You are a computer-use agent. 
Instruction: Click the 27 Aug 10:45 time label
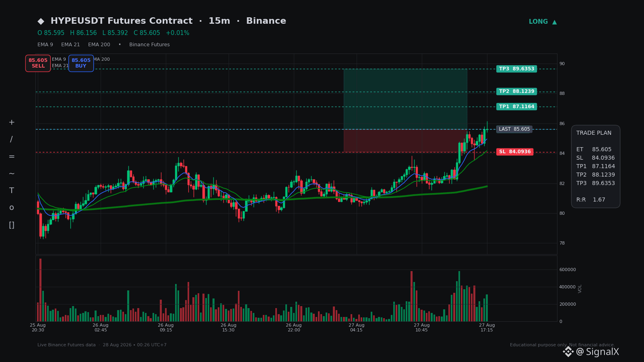(x=422, y=328)
